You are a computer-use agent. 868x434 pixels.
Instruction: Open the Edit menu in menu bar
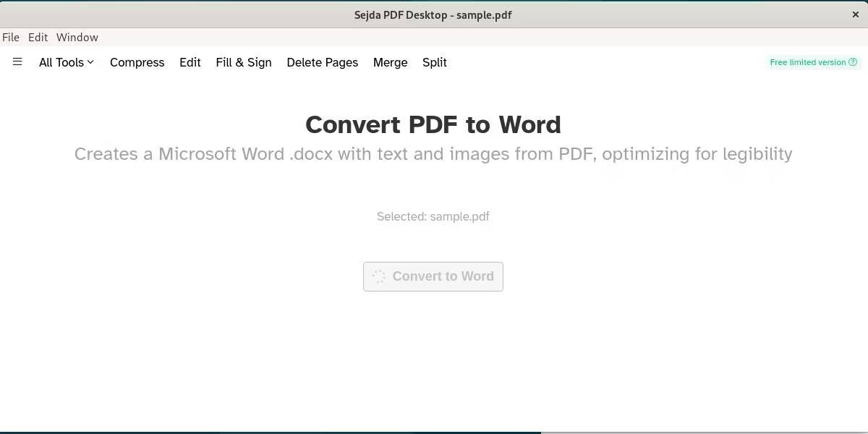click(38, 37)
